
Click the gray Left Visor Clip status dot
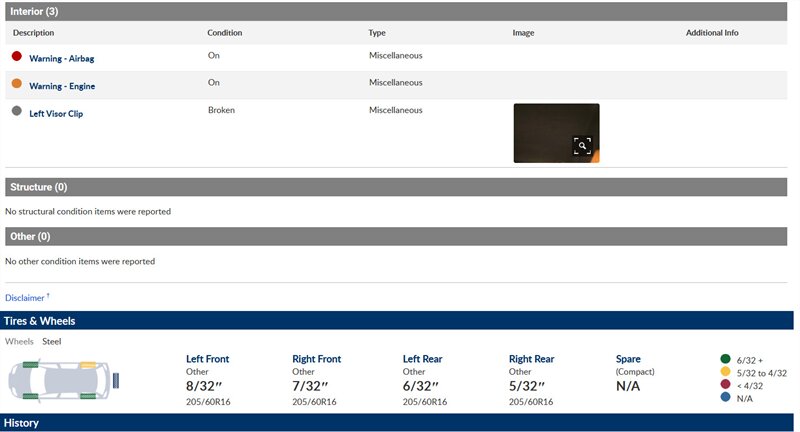16,112
